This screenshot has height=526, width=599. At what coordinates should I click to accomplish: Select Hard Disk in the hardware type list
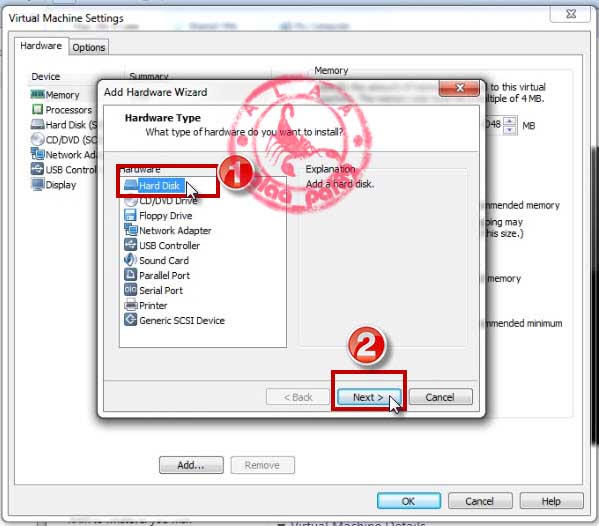(x=159, y=186)
